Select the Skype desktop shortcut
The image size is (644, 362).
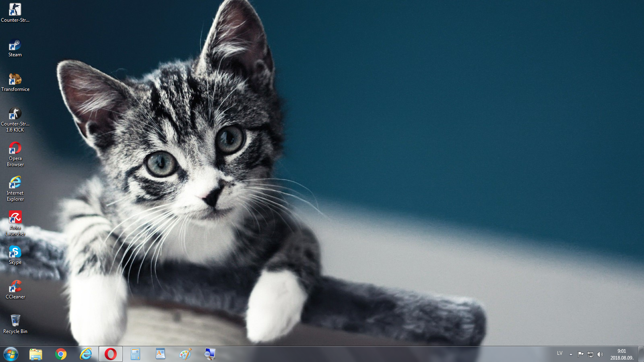(15, 255)
